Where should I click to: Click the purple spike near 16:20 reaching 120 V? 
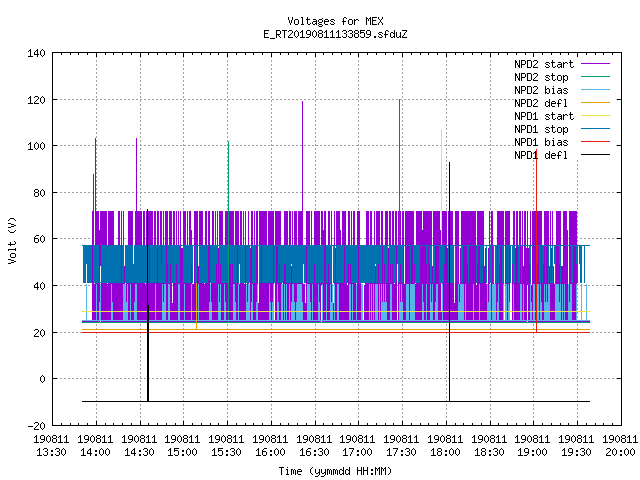302,155
